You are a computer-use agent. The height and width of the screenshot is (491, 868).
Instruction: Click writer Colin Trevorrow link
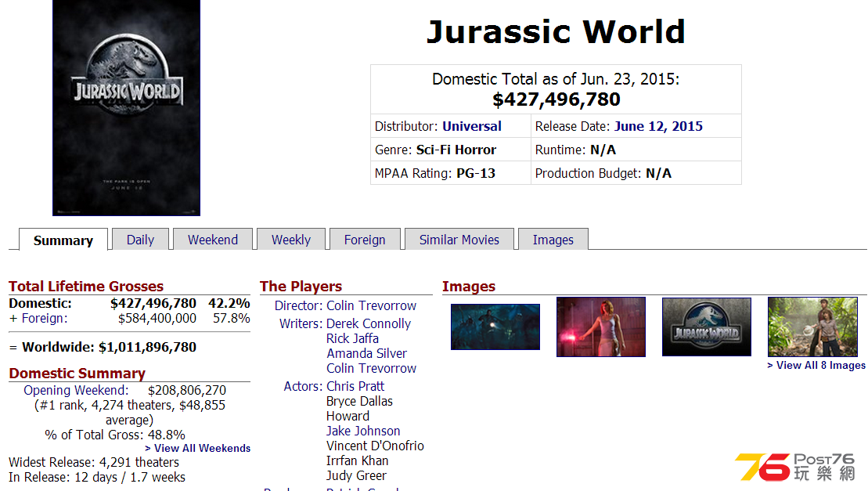coord(372,369)
